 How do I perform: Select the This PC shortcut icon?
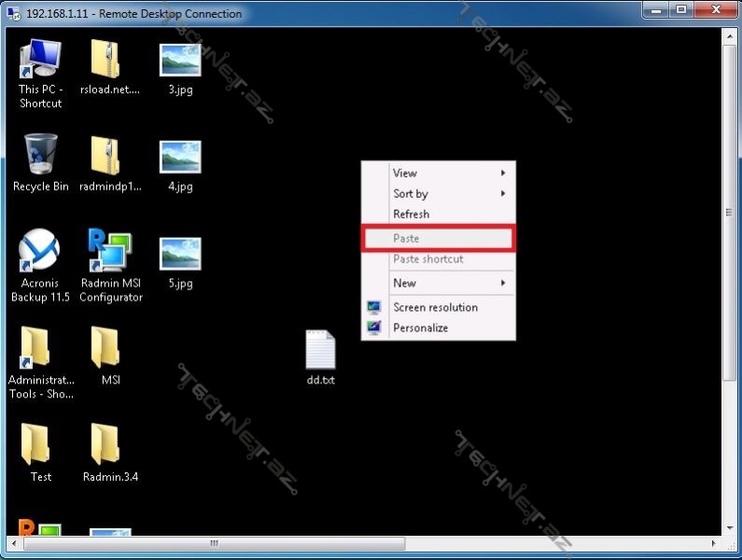tap(40, 60)
